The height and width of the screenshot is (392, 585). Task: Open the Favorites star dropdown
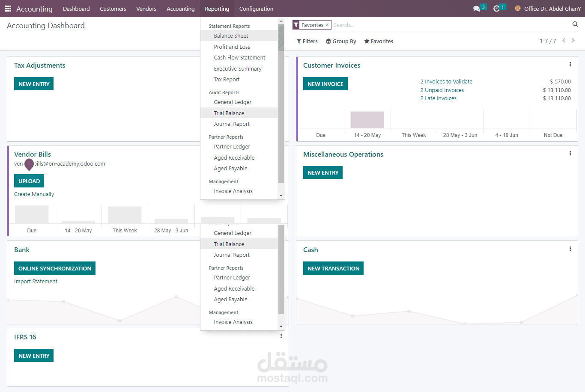pyautogui.click(x=379, y=42)
